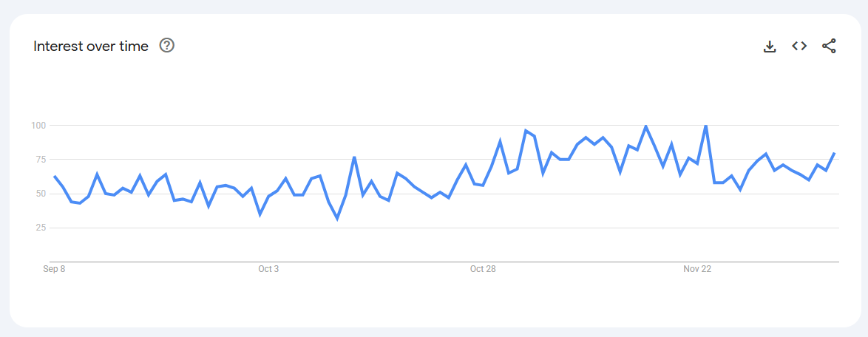Download the Interest over time CSV
Screen dimensions: 868x337
click(770, 47)
